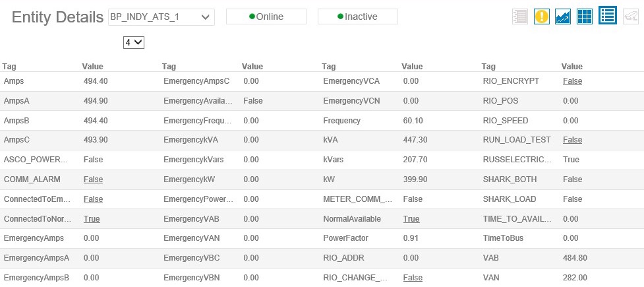Select the EmergencyAmpsB tag cell
The height and width of the screenshot is (287, 644).
coord(36,278)
